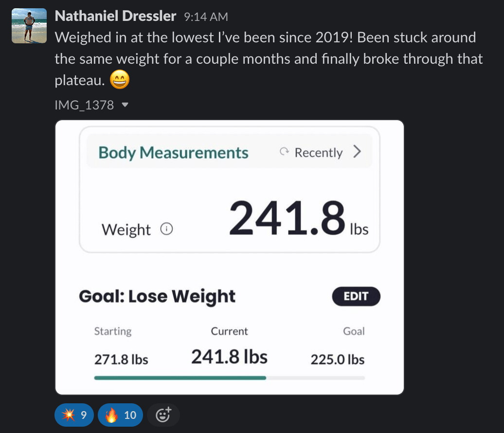Click the Recently refresh icon
Viewport: 504px width, 433px height.
pyautogui.click(x=284, y=151)
